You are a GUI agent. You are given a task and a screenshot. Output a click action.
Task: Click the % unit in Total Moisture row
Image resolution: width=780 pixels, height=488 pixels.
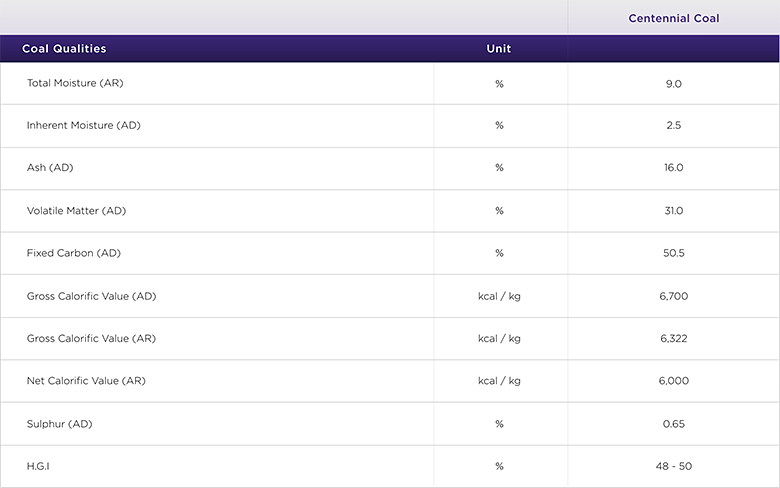[x=499, y=84]
